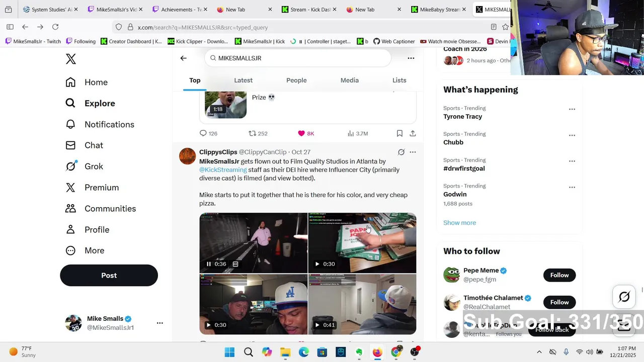Open three-dot menu for Tyrone Tracy trend
The height and width of the screenshot is (362, 644).
click(572, 109)
